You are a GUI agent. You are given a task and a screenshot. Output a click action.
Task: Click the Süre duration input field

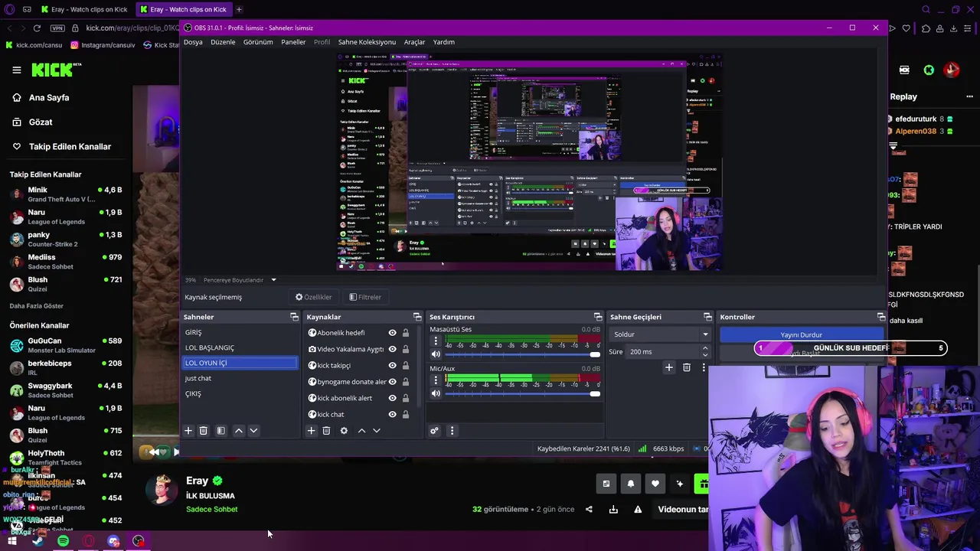663,352
